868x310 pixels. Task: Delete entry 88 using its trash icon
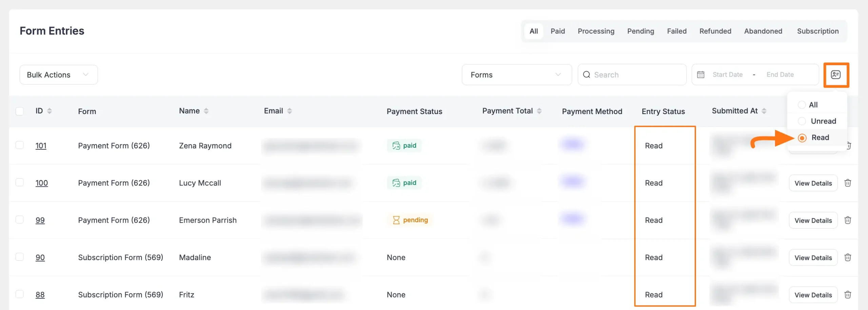point(848,295)
